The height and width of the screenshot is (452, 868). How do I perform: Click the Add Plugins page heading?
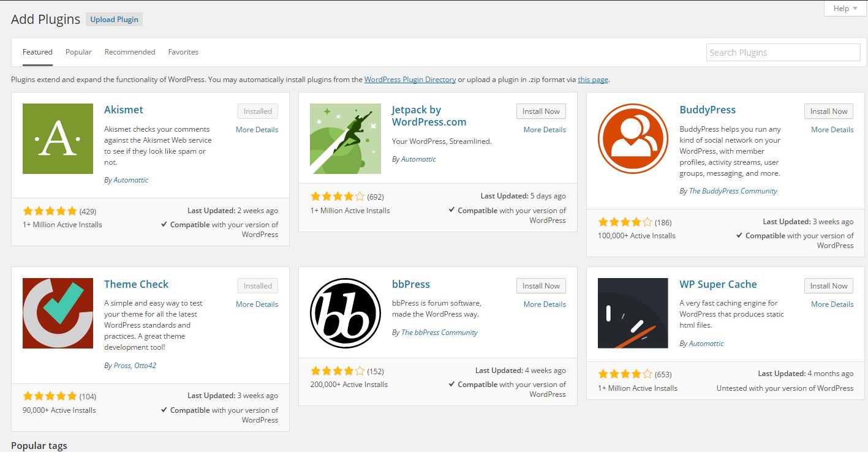[x=46, y=20]
